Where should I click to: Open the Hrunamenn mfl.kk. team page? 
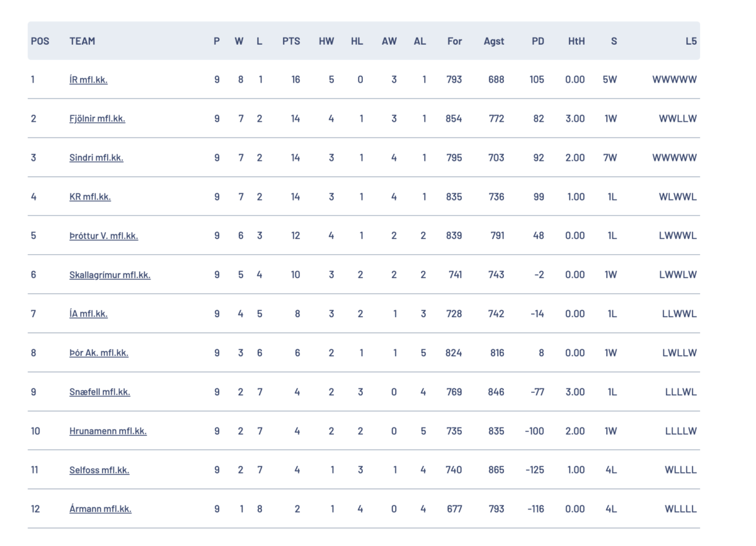108,431
